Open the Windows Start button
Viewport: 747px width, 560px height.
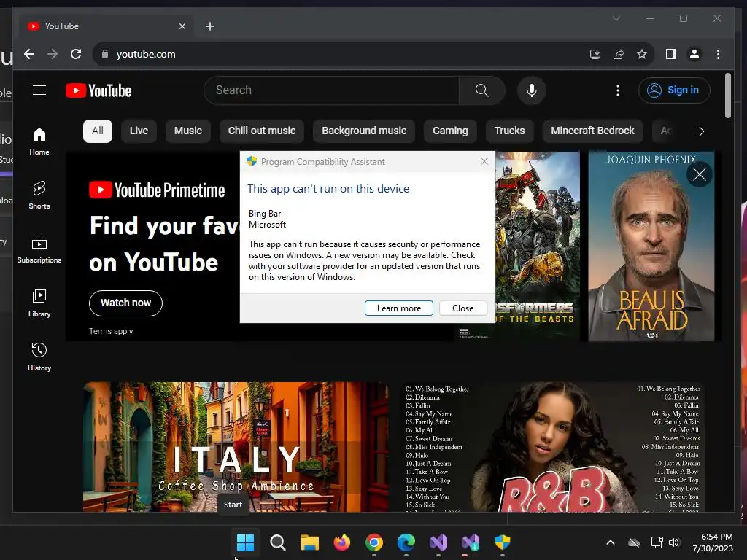(245, 542)
